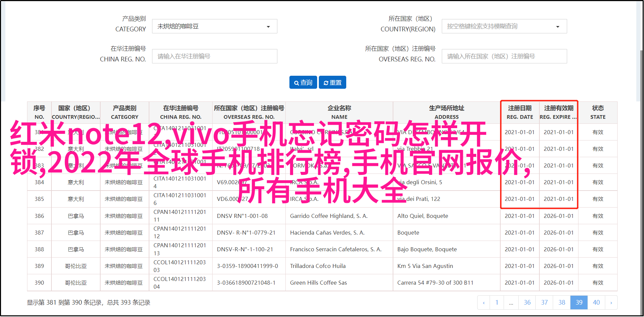644x317 pixels.
Task: Click the 查询 search button
Action: 303,82
